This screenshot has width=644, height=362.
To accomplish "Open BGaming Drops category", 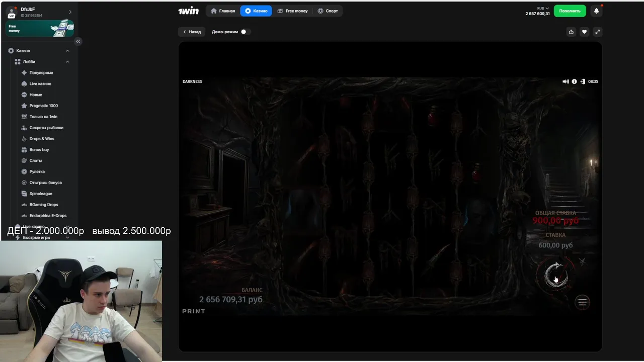I will click(44, 205).
